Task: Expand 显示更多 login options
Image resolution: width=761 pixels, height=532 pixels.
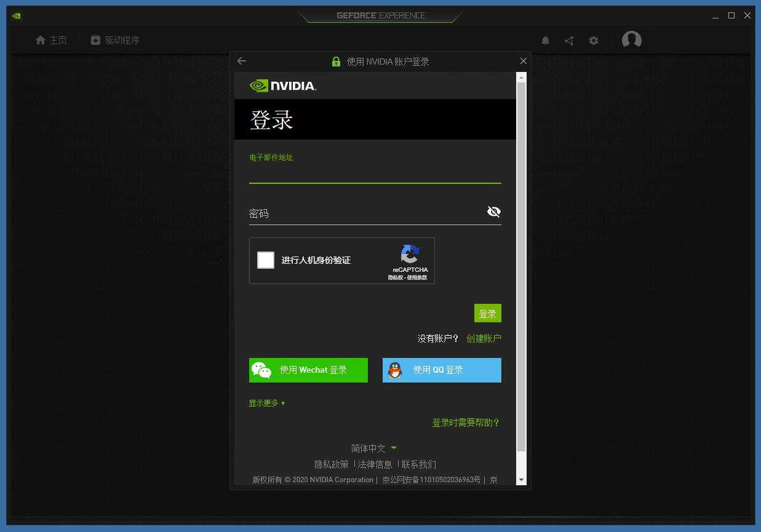Action: click(x=267, y=403)
